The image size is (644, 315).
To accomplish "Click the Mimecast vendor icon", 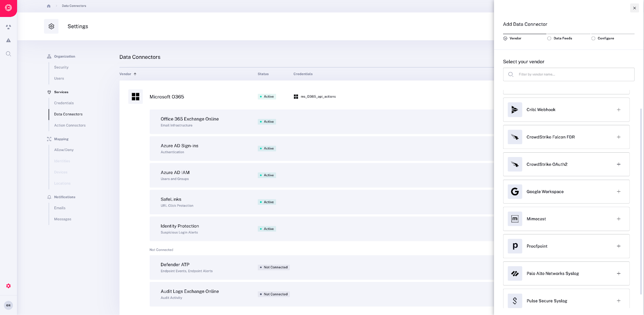I will point(515,219).
